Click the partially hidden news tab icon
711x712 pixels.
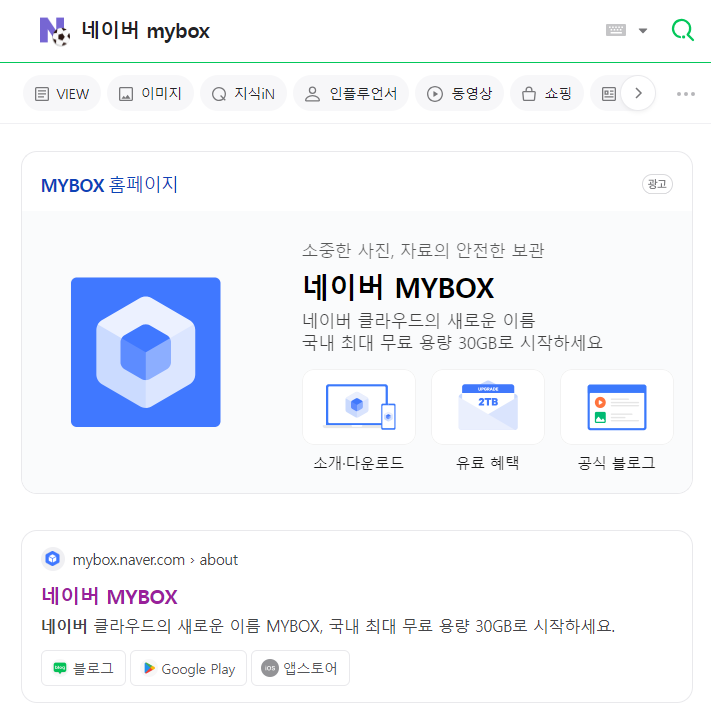tap(608, 94)
